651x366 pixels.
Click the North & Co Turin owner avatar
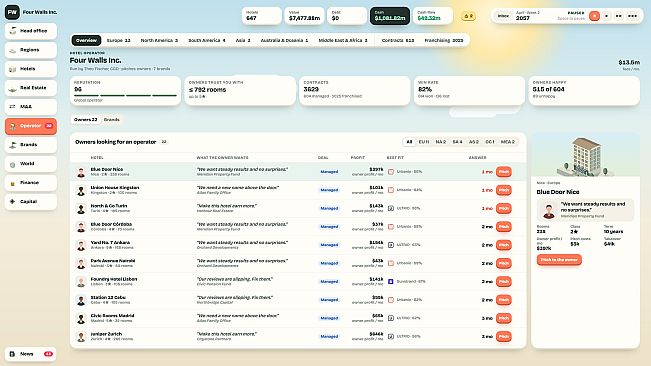tap(81, 209)
